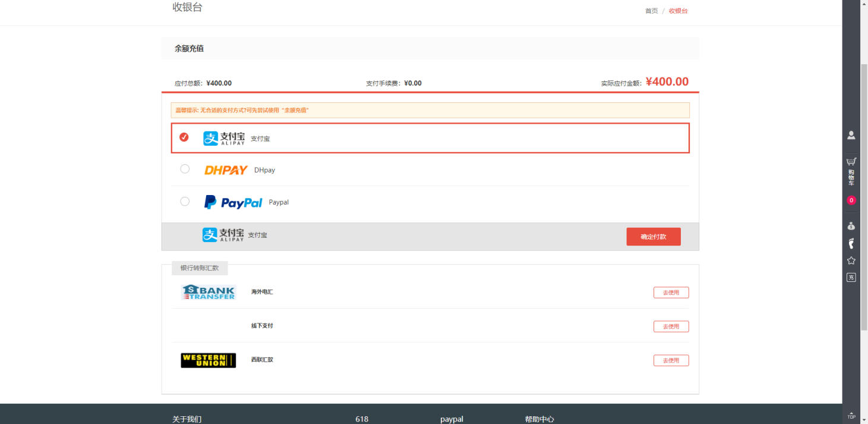Click 去使用 for 海外电汇

(x=671, y=293)
